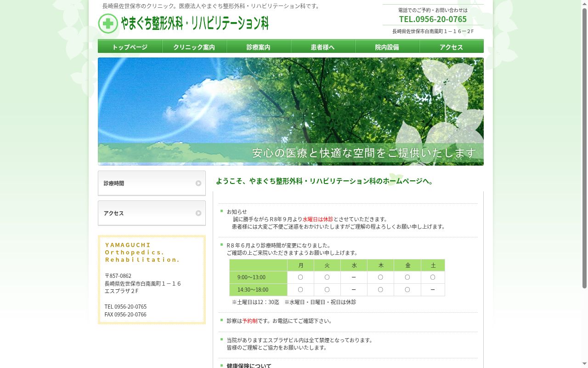The height and width of the screenshot is (368, 588).
Task: Click the やまぐち整形外科・リハビリテーション科 title logo
Action: (195, 23)
